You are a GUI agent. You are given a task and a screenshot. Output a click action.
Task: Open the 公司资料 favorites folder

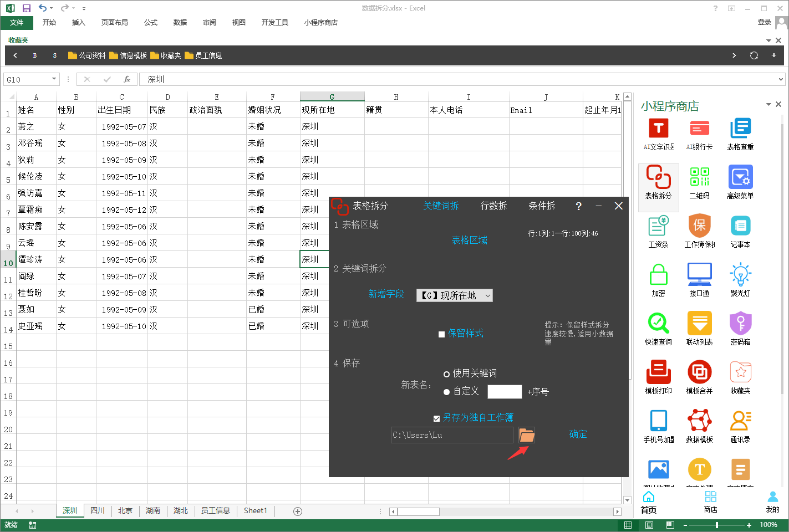[87, 55]
